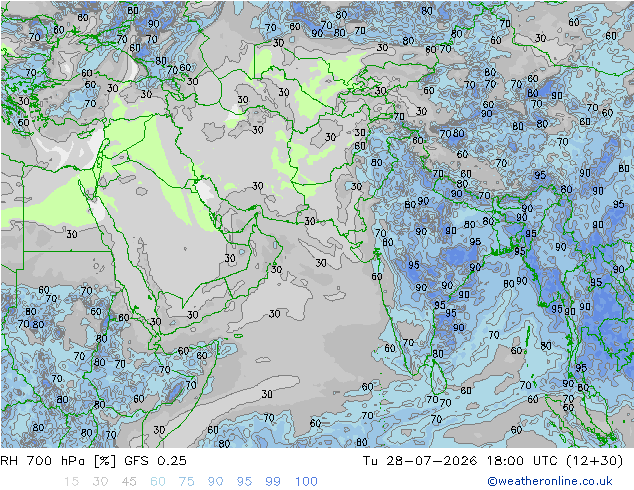Click the legend value 100
This screenshot has height=490, width=634.
tap(306, 482)
